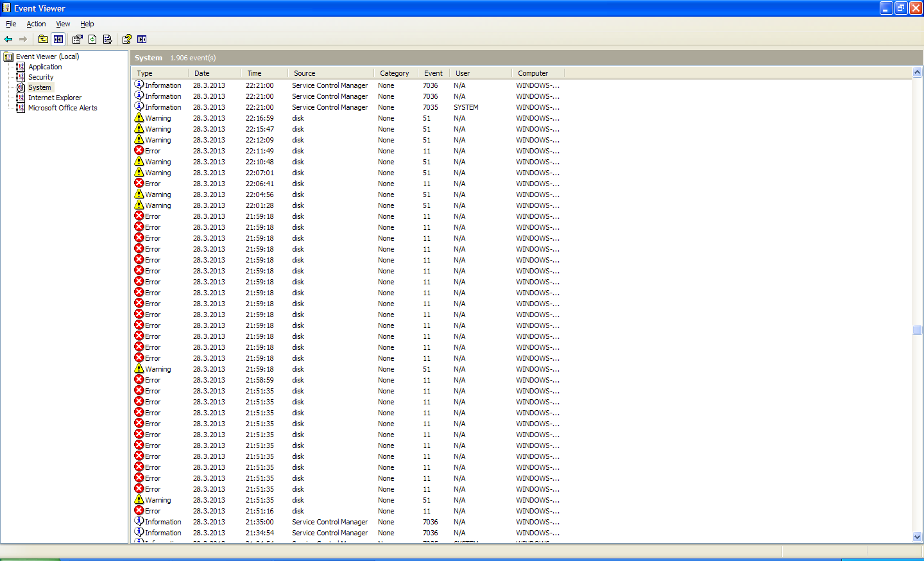Sort events by Source column header

click(330, 73)
